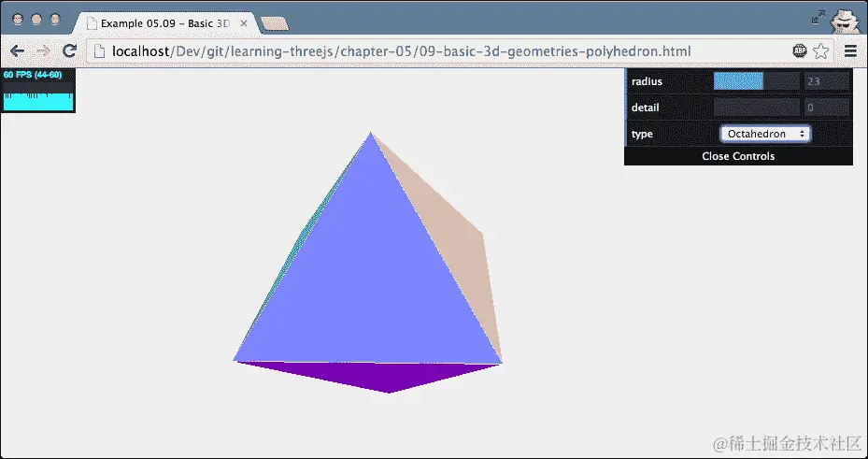Click the fullscreen arrows icon in title bar
This screenshot has width=868, height=459.
click(818, 17)
